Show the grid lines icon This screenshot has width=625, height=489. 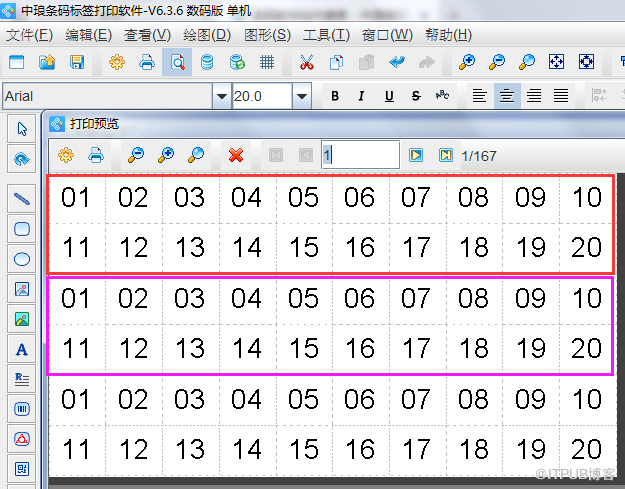pos(267,62)
